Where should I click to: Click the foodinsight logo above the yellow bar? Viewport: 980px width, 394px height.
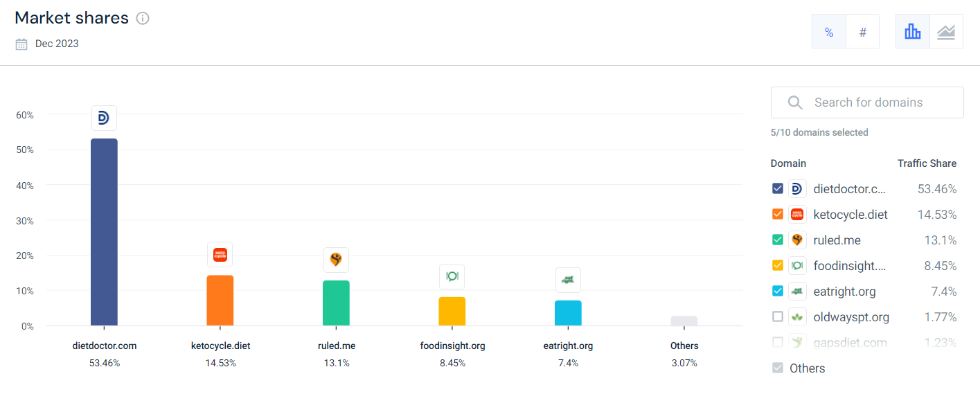452,276
